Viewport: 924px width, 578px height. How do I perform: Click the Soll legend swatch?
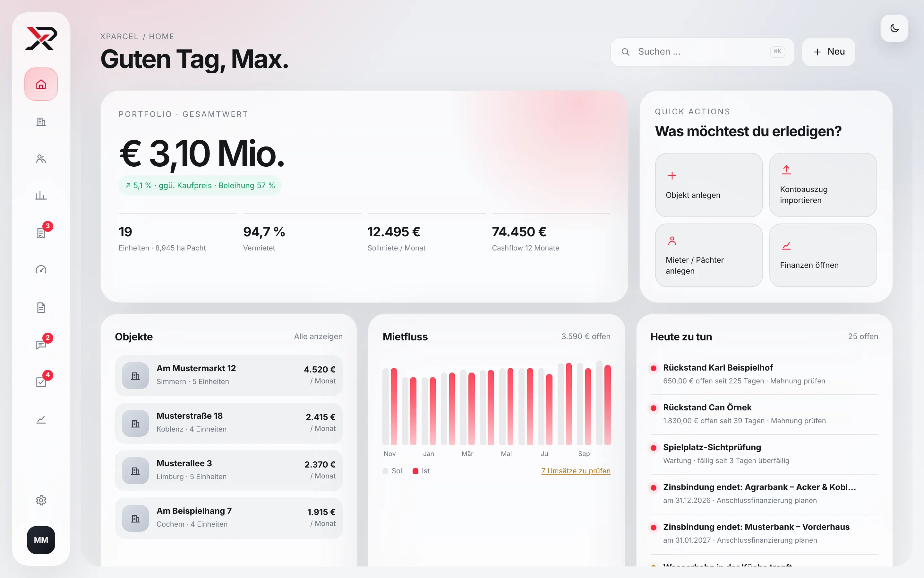coord(385,471)
